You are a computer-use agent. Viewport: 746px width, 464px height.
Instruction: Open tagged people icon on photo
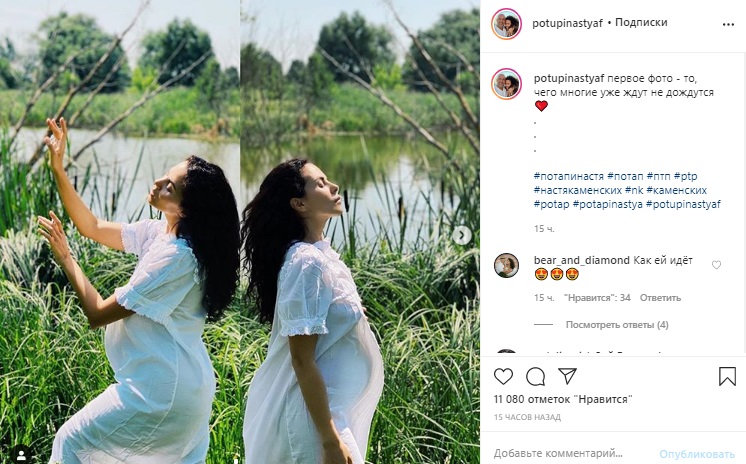(x=21, y=452)
